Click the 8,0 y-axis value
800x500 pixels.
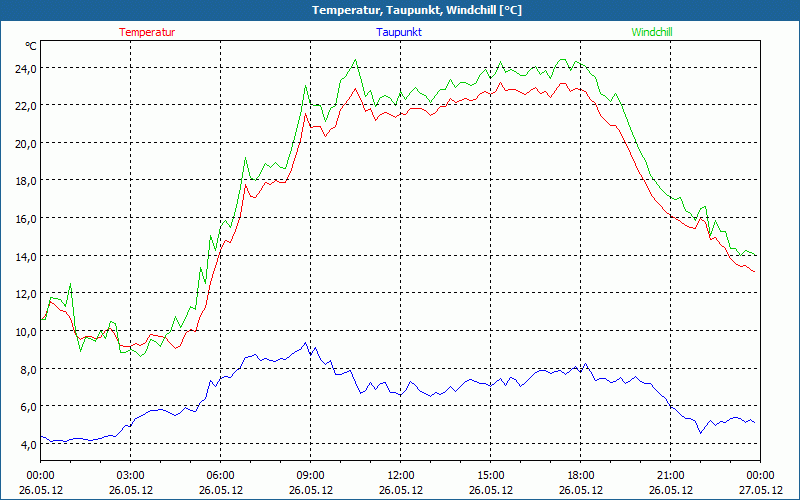[28, 369]
